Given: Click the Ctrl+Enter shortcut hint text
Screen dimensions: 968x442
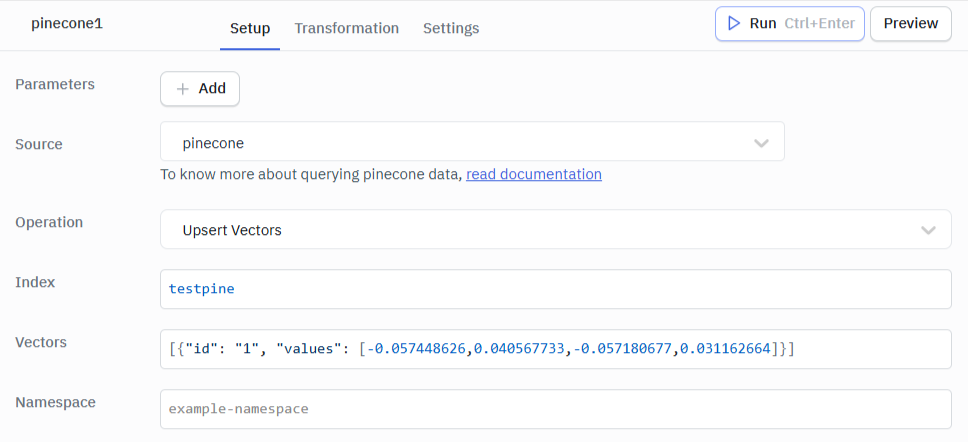Looking at the screenshot, I should (x=819, y=23).
